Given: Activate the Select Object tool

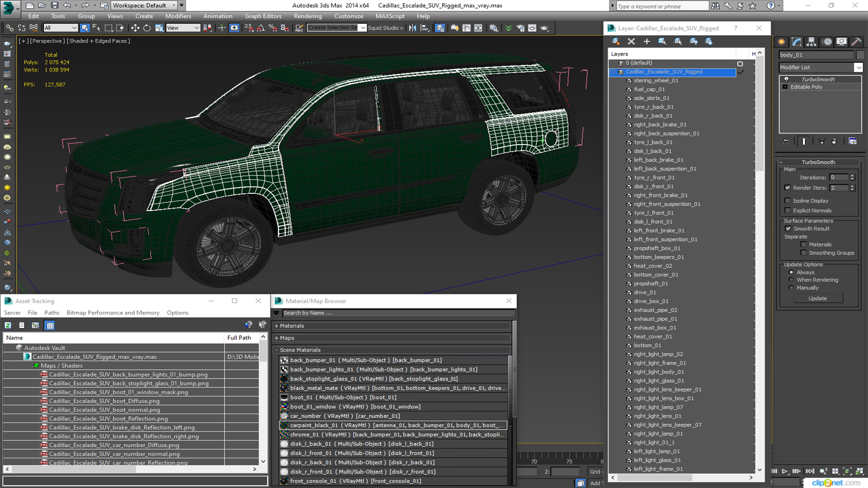Looking at the screenshot, I should (x=85, y=28).
